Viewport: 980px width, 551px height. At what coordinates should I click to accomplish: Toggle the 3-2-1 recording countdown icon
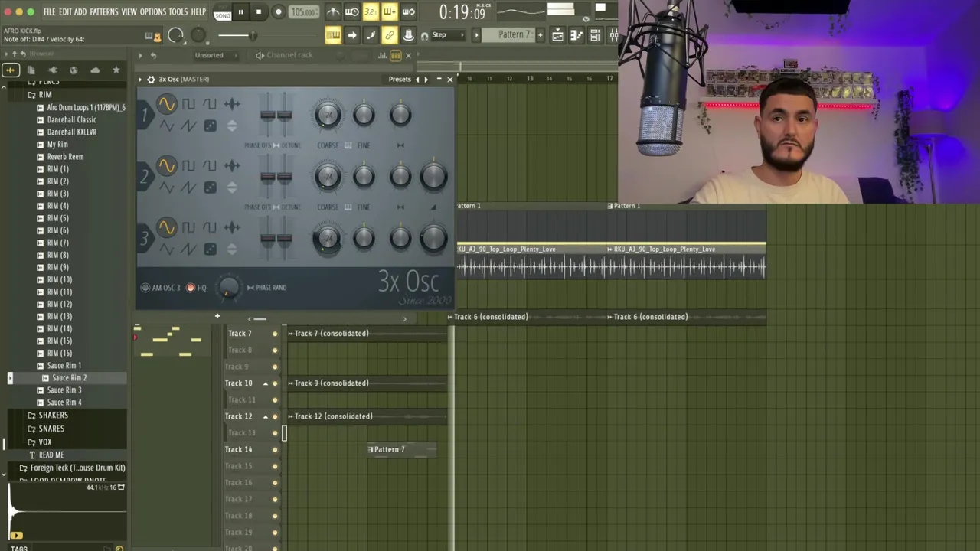pyautogui.click(x=371, y=11)
